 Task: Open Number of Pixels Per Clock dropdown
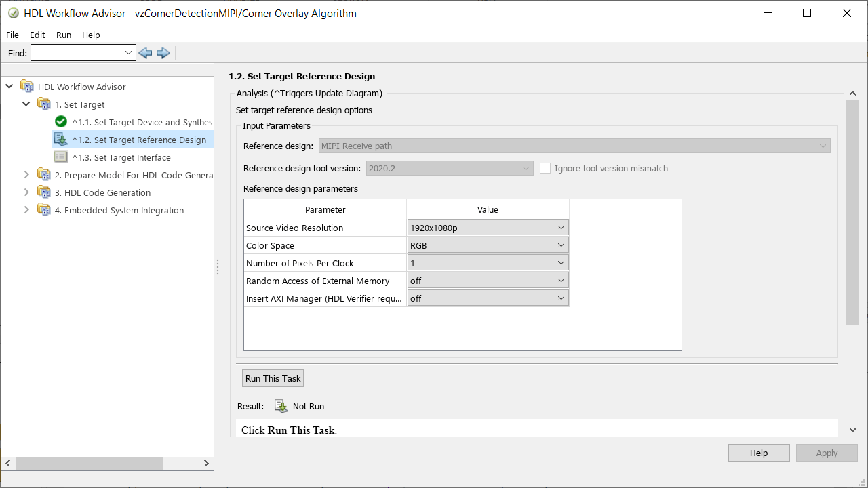[x=488, y=263]
